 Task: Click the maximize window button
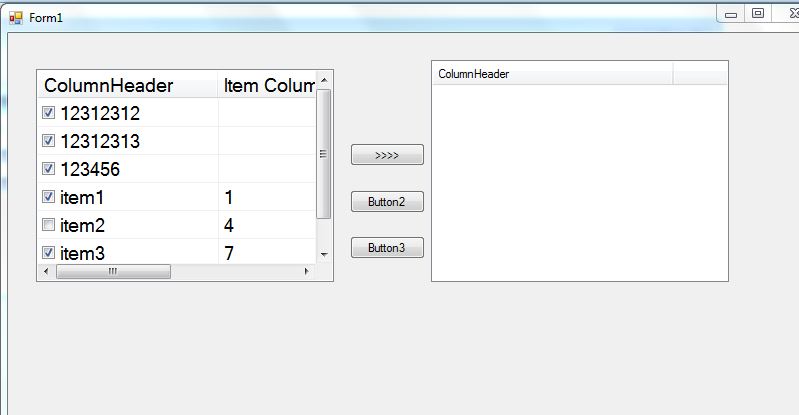[757, 13]
